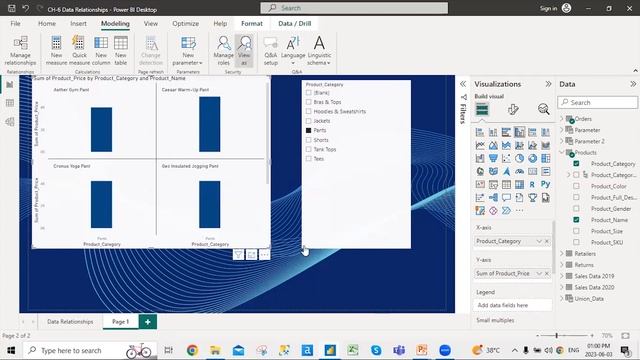The height and width of the screenshot is (360, 640).
Task: Click the title bar Search box
Action: [354, 8]
